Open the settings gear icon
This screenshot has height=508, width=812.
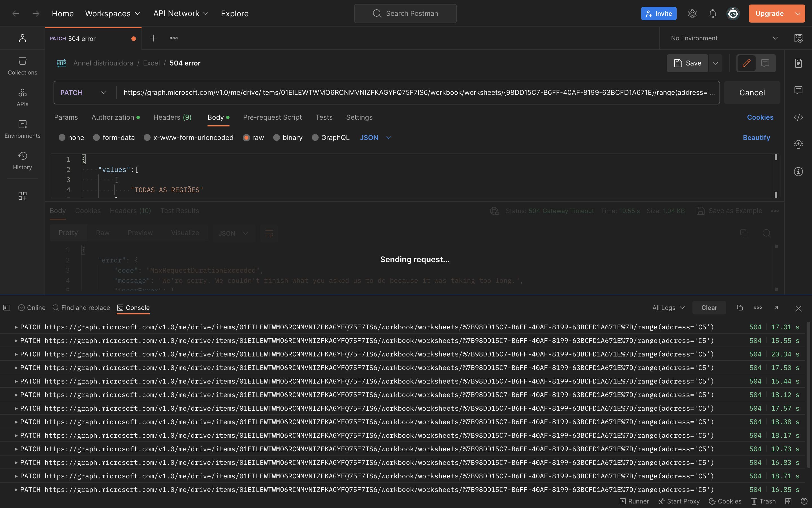pos(692,14)
